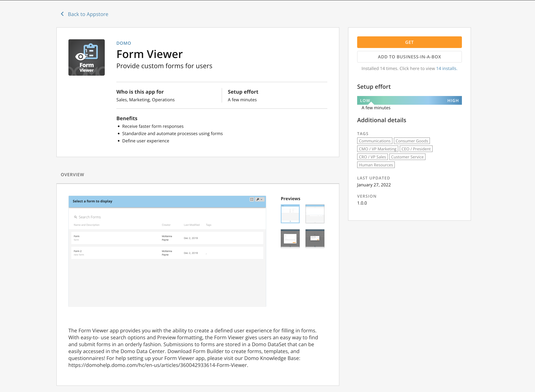Select the CMO / VP Marketing tag
The image size is (535, 392).
(x=377, y=149)
